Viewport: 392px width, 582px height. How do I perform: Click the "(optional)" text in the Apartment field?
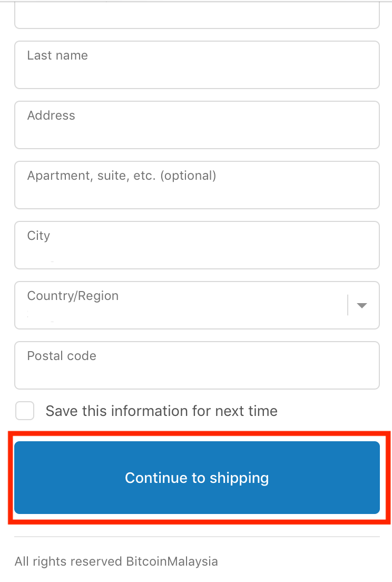[188, 176]
